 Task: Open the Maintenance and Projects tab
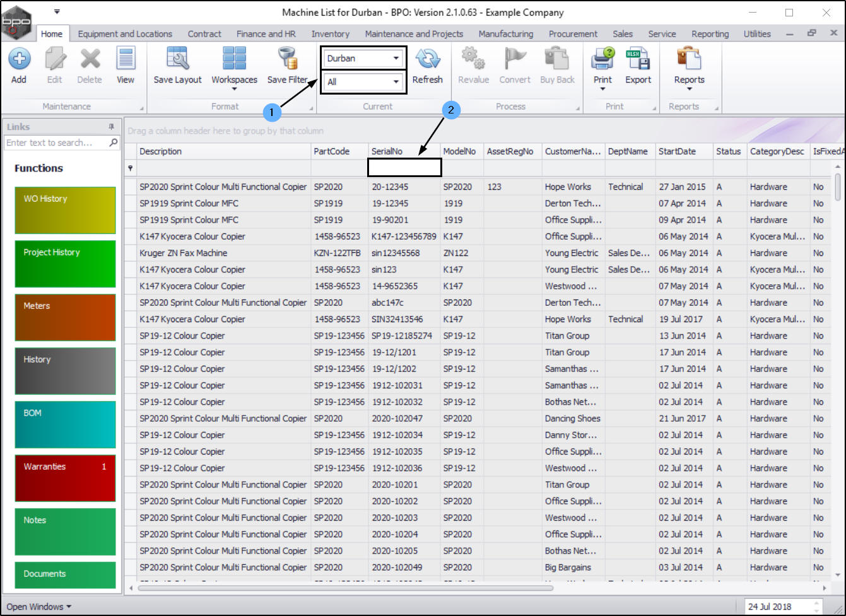click(414, 34)
